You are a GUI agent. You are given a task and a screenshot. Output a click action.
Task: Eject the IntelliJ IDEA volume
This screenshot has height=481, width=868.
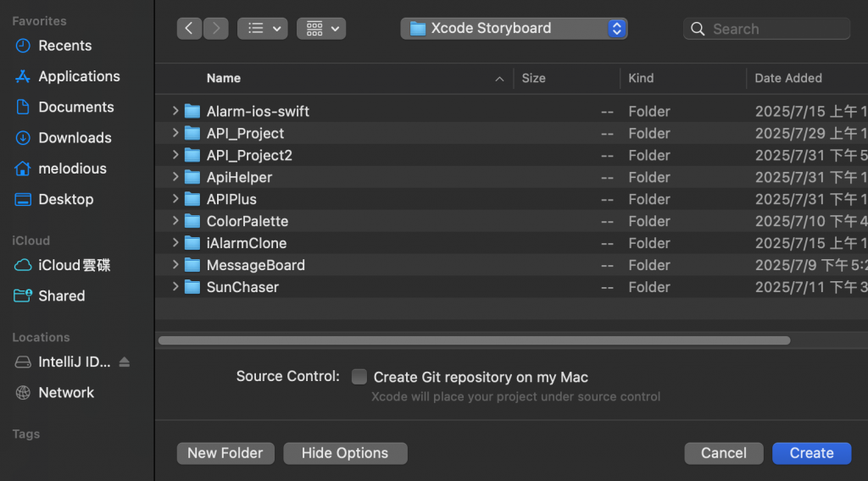click(x=125, y=362)
